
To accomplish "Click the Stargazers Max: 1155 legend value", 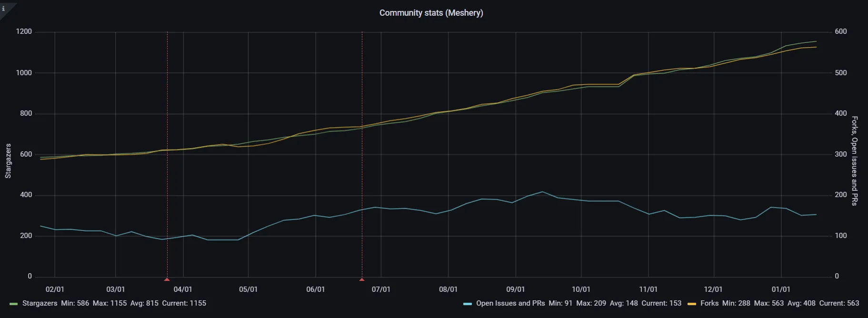I will (x=110, y=303).
